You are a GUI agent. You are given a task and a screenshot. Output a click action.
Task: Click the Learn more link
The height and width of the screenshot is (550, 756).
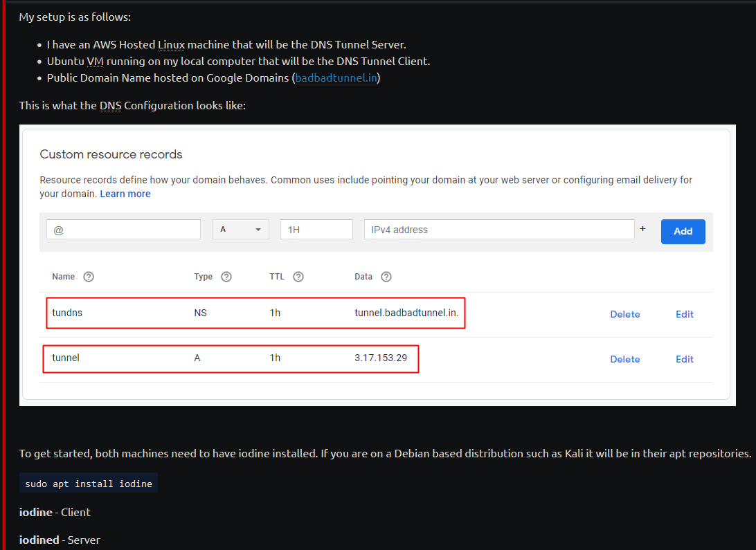point(125,194)
